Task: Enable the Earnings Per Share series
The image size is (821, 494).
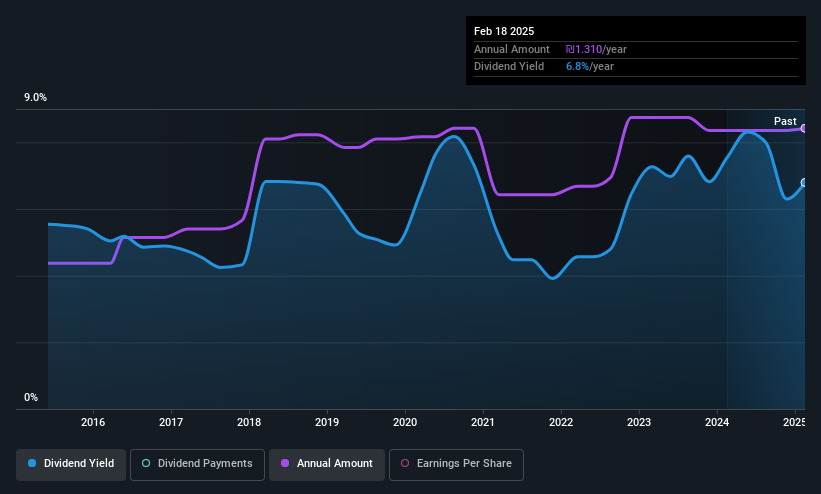Action: (456, 464)
